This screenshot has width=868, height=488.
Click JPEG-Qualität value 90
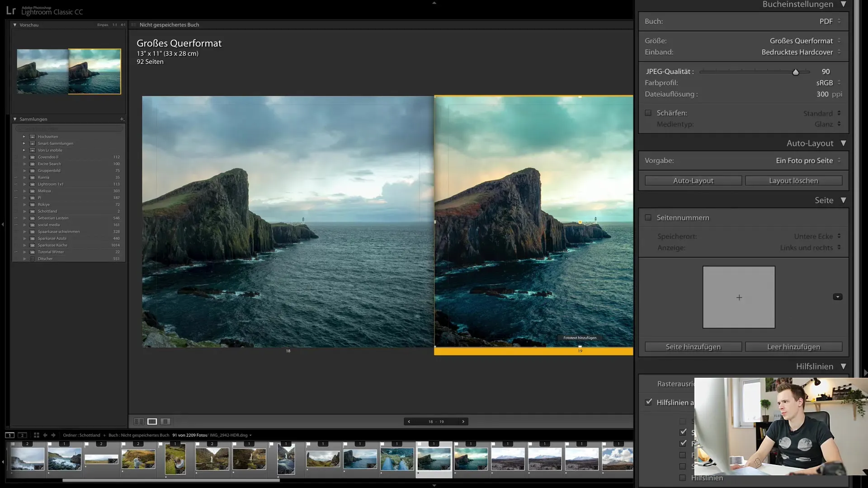(x=826, y=71)
